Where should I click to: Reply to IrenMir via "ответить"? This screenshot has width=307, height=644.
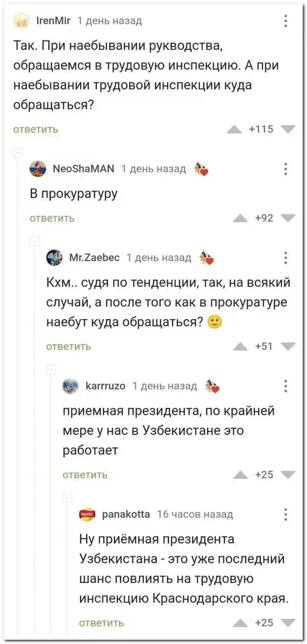[36, 129]
